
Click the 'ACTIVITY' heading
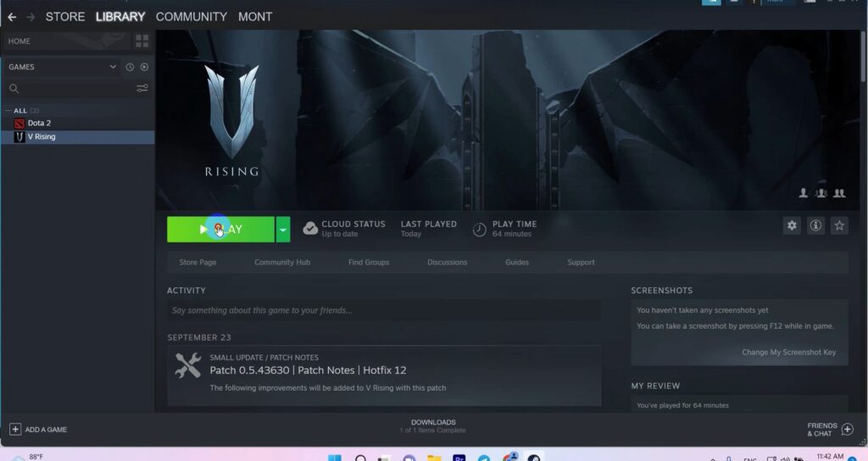tap(186, 291)
